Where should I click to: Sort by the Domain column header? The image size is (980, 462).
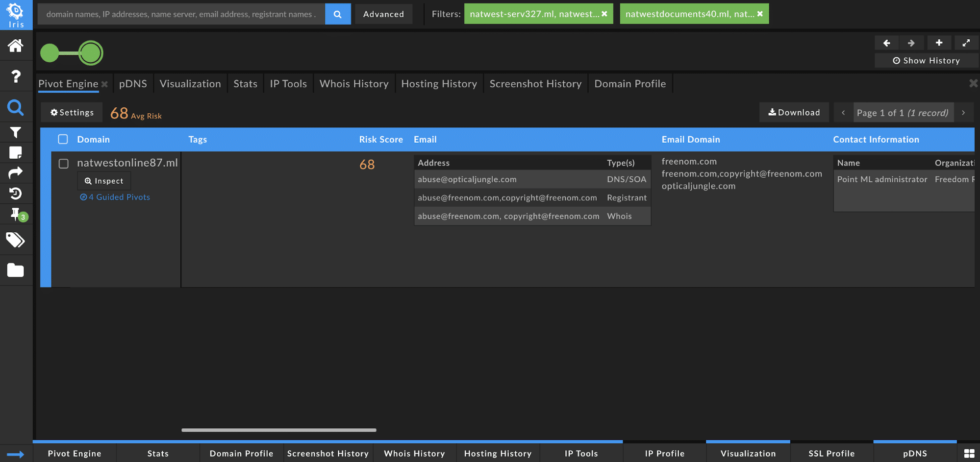click(x=93, y=139)
